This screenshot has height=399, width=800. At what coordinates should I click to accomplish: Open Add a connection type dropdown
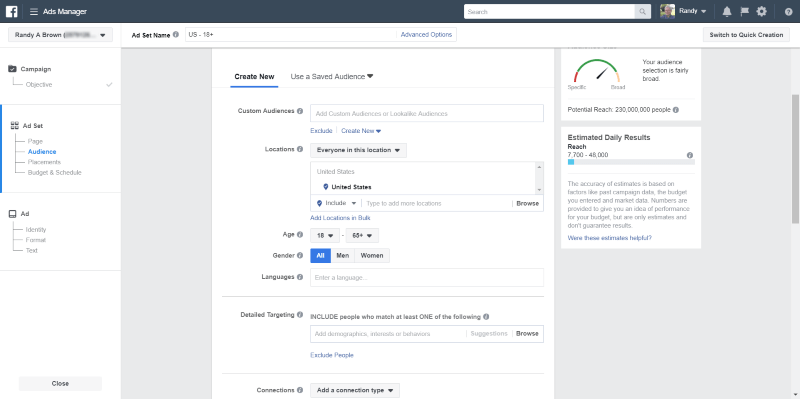pos(355,390)
